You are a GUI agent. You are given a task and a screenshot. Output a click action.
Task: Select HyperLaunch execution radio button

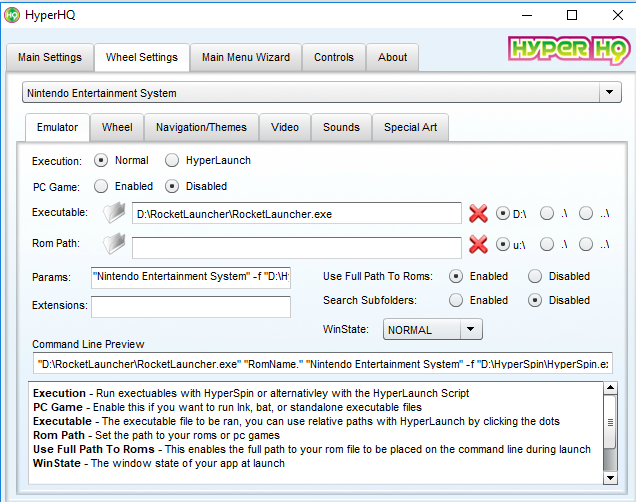pyautogui.click(x=172, y=160)
